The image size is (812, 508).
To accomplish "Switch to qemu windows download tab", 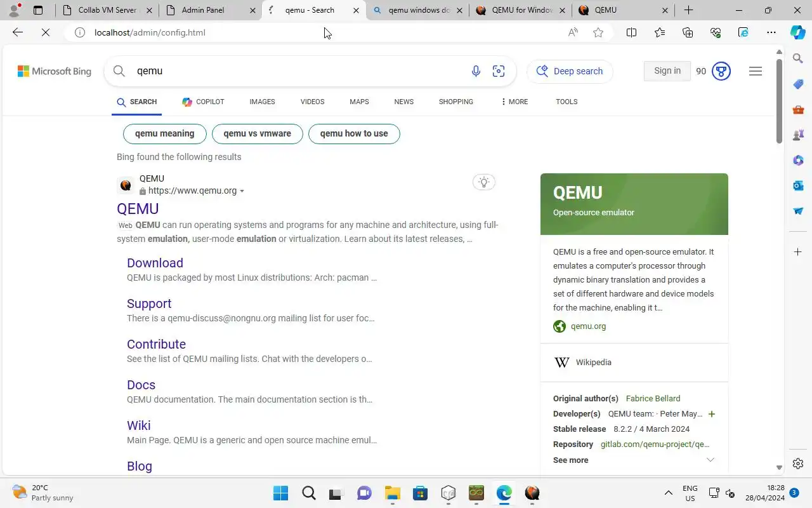I will coord(417,10).
